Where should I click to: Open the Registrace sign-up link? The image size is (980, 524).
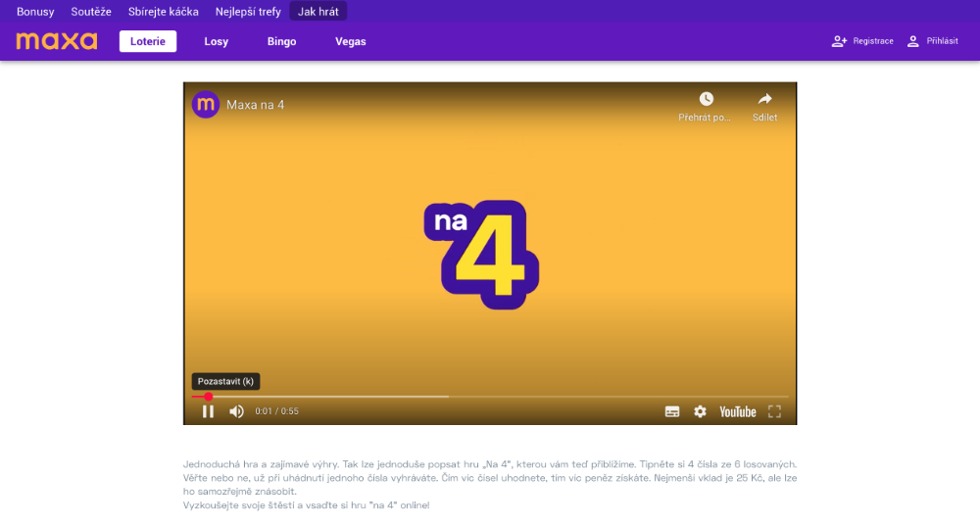(x=862, y=41)
